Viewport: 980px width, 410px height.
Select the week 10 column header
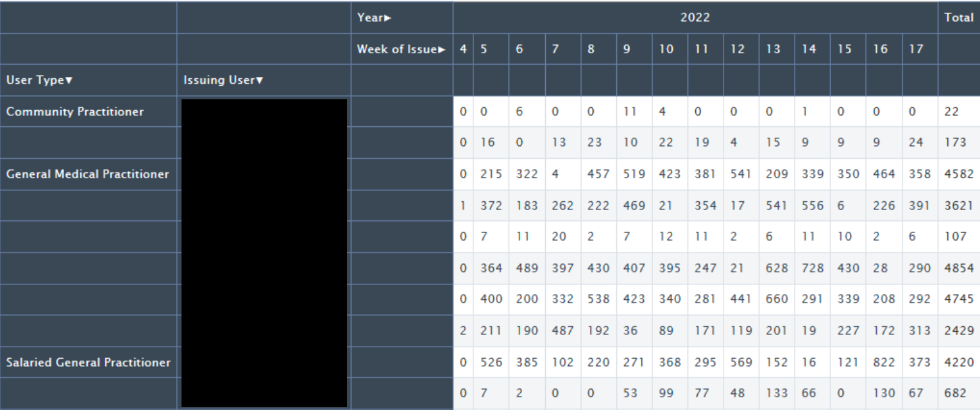[x=670, y=49]
